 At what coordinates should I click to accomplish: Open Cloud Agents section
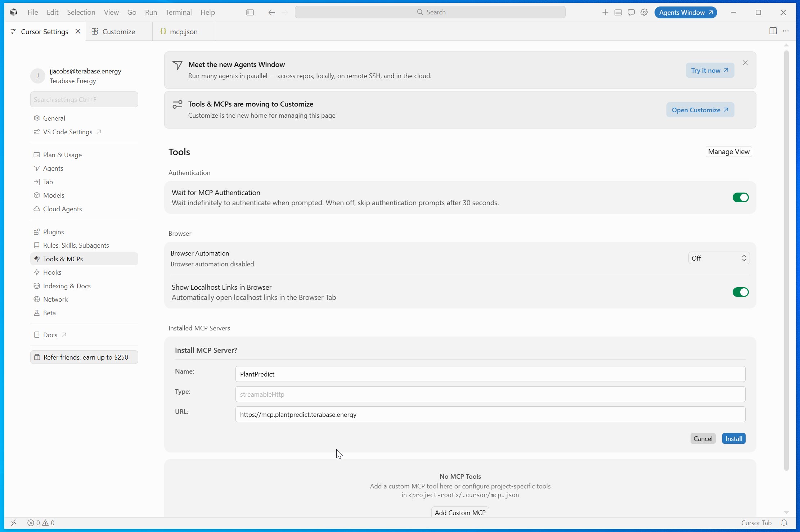click(84, 209)
